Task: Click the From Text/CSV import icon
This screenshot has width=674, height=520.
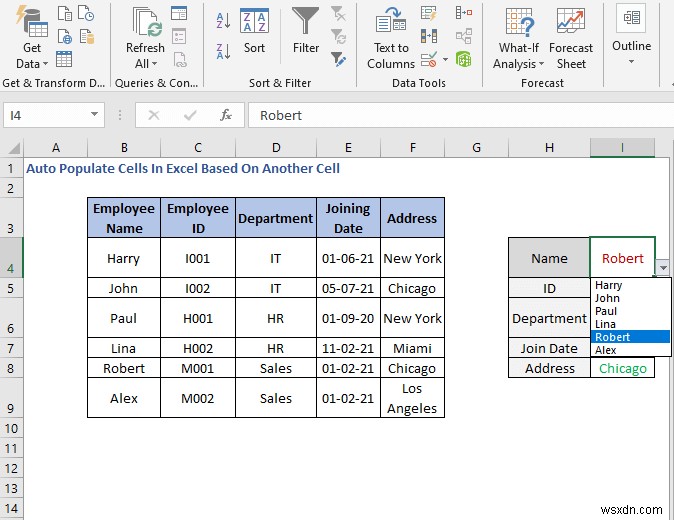Action: tap(64, 13)
